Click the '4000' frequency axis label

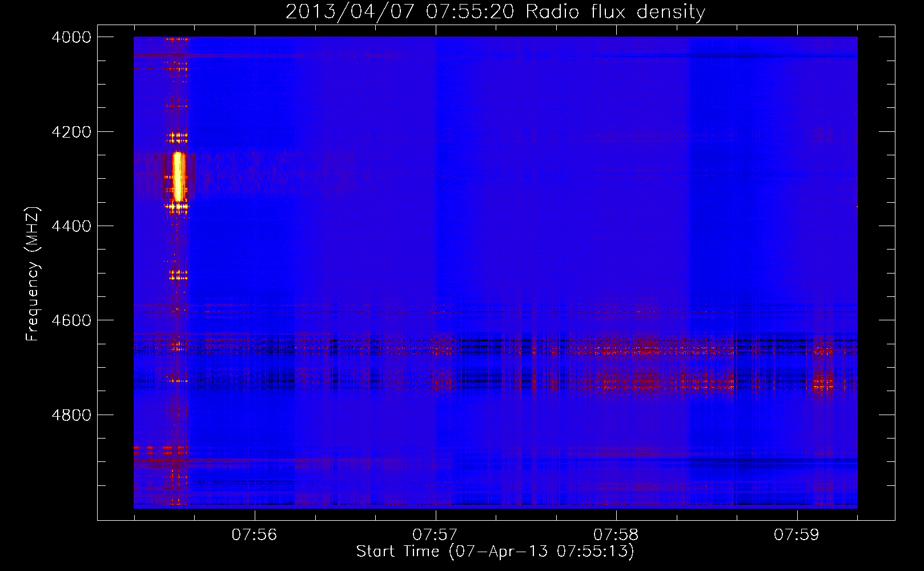tap(71, 37)
